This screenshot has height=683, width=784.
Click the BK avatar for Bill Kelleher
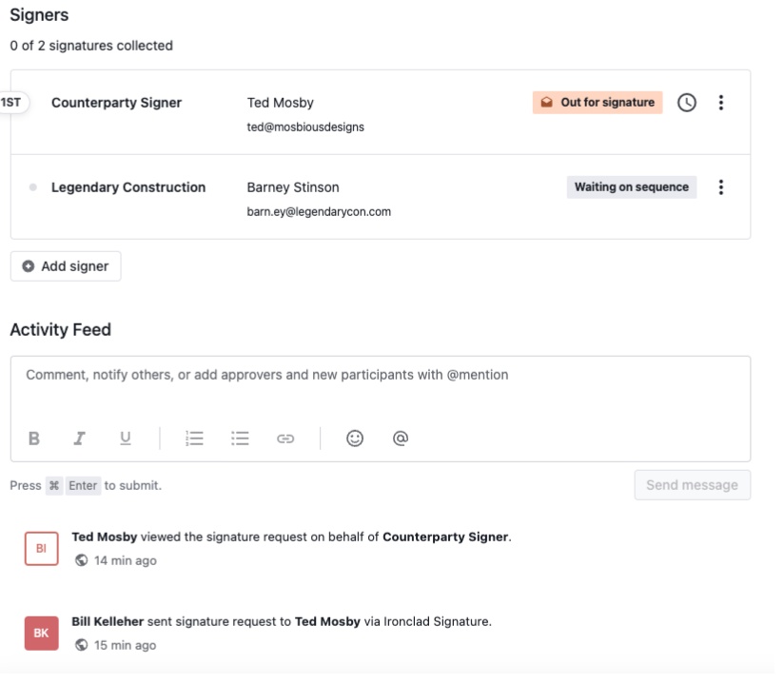tap(41, 633)
